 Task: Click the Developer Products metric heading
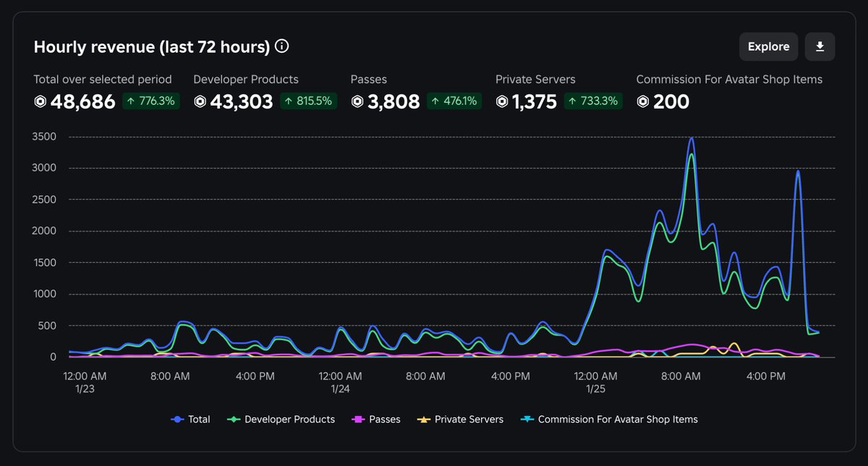coord(246,80)
